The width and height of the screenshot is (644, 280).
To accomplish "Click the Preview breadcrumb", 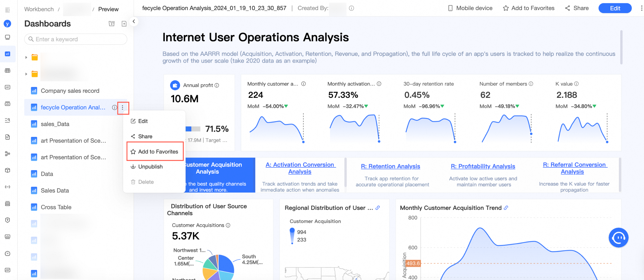I will pos(108,9).
